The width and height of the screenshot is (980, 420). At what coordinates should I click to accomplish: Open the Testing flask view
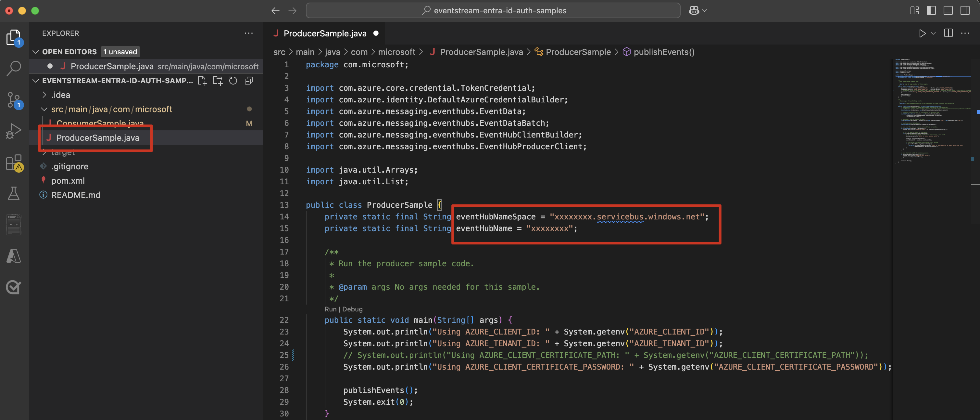14,193
